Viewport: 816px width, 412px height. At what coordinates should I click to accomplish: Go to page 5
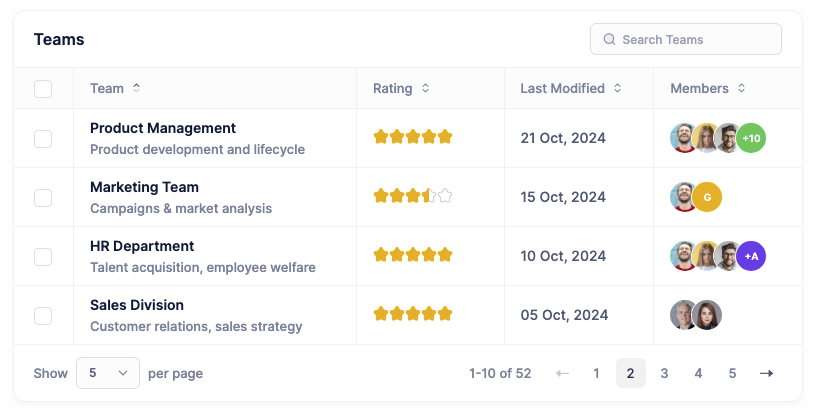[x=732, y=373]
